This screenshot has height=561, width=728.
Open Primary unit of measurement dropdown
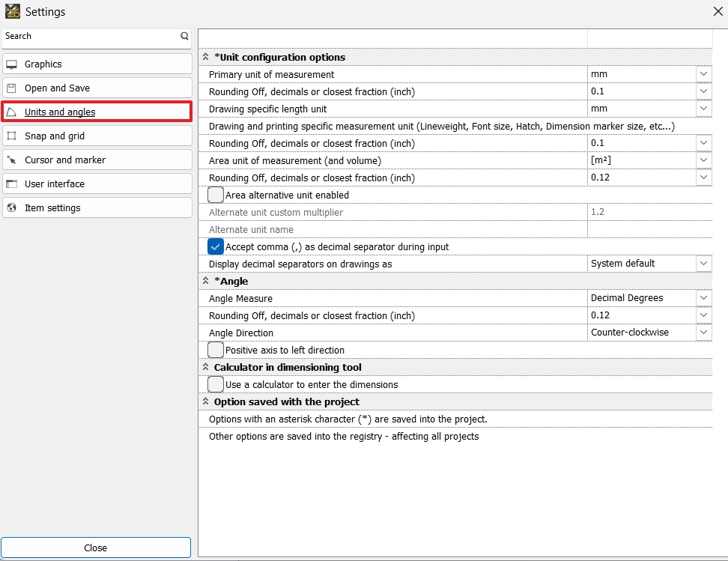703,74
